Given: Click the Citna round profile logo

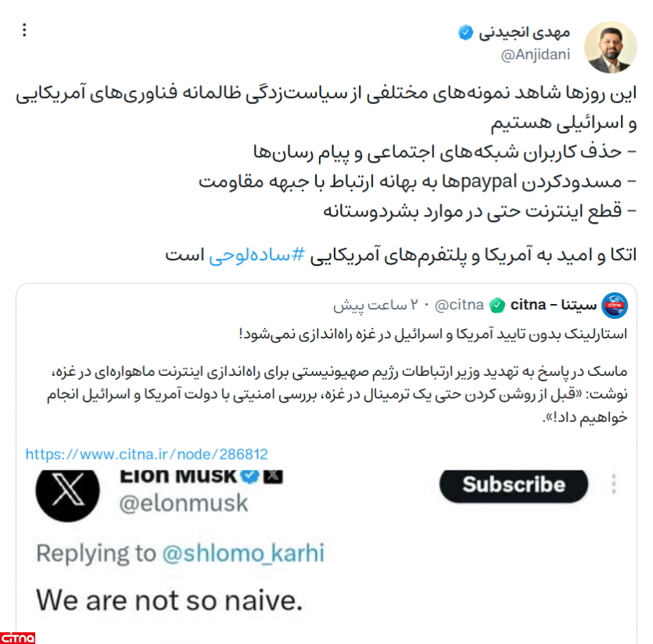Looking at the screenshot, I should pos(616,304).
